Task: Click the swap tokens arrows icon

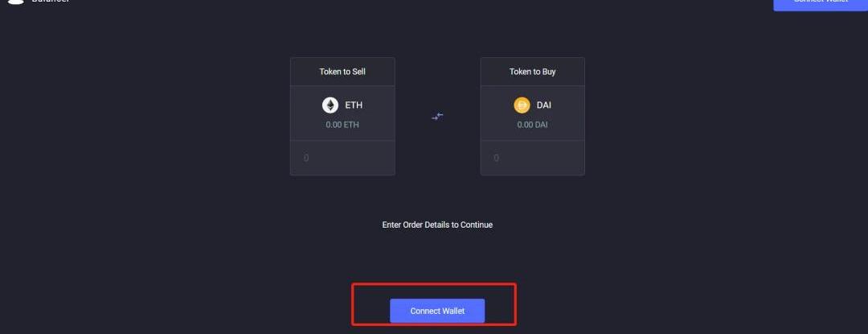Action: coord(437,117)
